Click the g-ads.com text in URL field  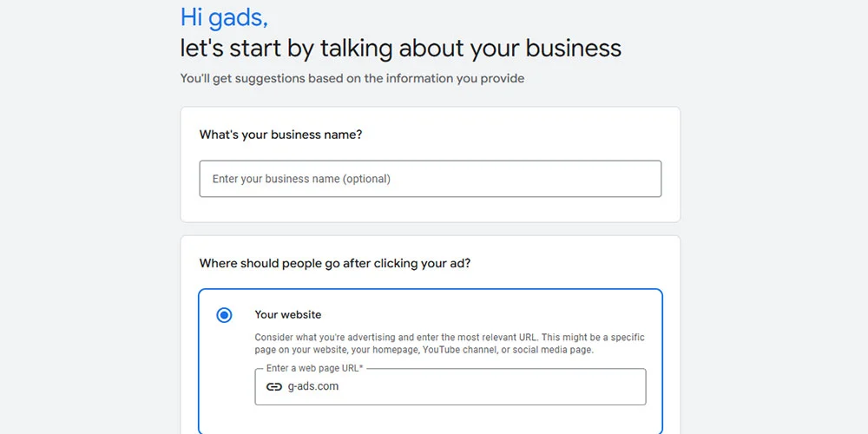pyautogui.click(x=313, y=387)
